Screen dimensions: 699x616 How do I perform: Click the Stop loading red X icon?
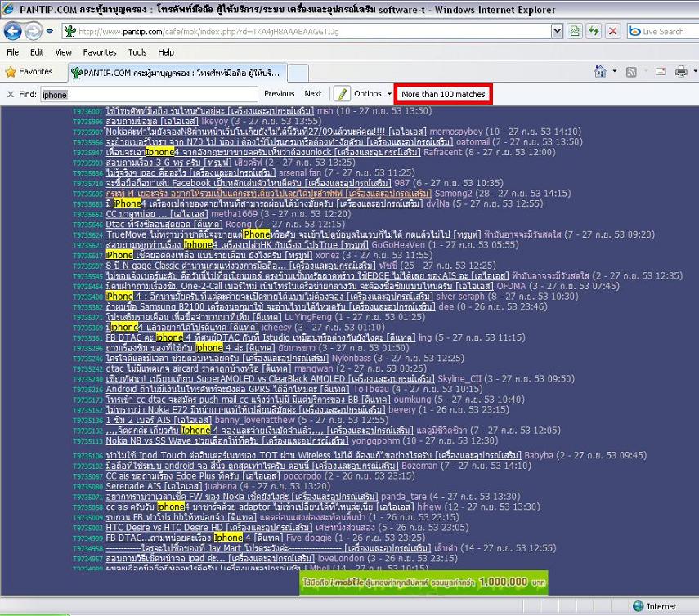click(x=612, y=32)
